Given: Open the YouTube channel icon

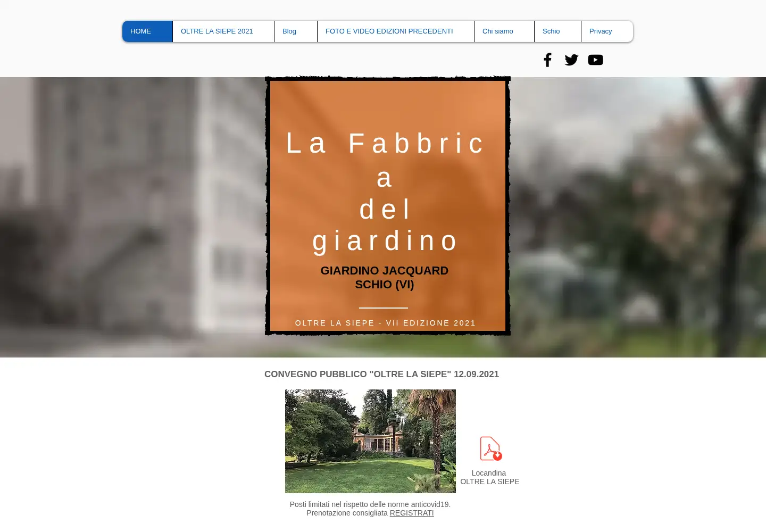Looking at the screenshot, I should (595, 60).
